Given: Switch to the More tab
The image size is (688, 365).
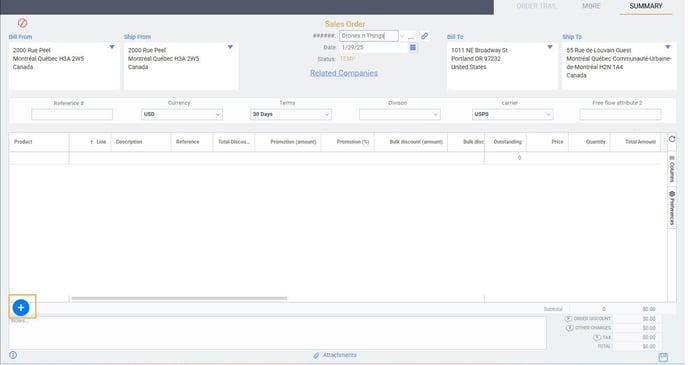Looking at the screenshot, I should (x=591, y=6).
